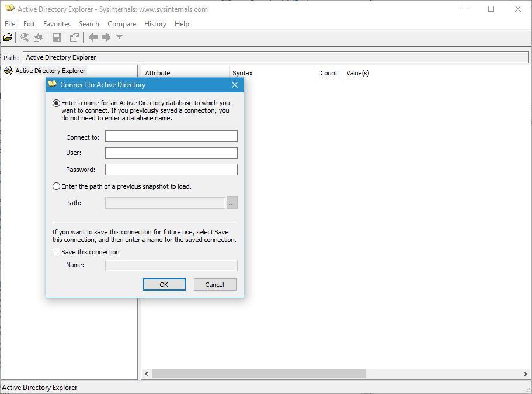
Task: Select the Active Directory Explorer tree root
Action: tap(50, 71)
